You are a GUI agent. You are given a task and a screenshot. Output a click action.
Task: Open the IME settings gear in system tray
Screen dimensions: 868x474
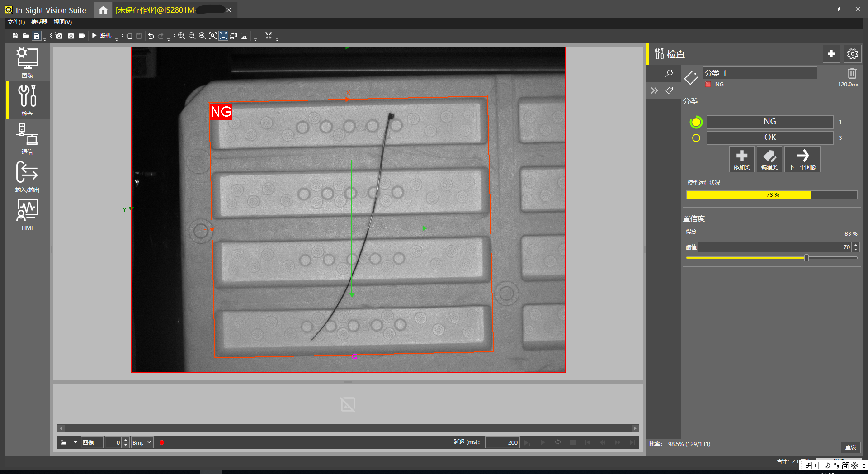(x=854, y=465)
